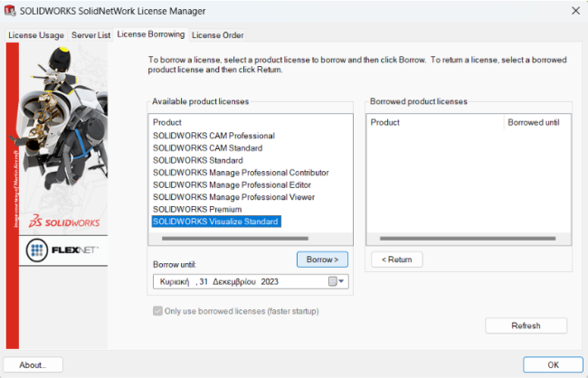The width and height of the screenshot is (588, 378).
Task: Toggle Only use borrowed licenses checkbox
Action: pyautogui.click(x=158, y=311)
